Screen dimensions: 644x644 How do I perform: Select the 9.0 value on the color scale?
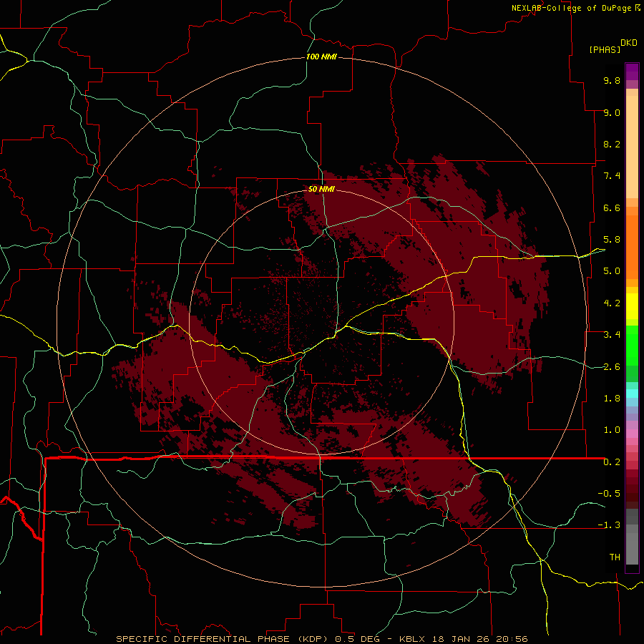click(x=612, y=112)
